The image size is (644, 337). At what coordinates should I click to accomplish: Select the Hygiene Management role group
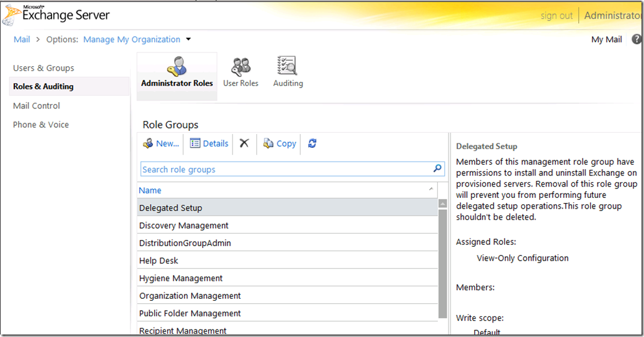[288, 278]
